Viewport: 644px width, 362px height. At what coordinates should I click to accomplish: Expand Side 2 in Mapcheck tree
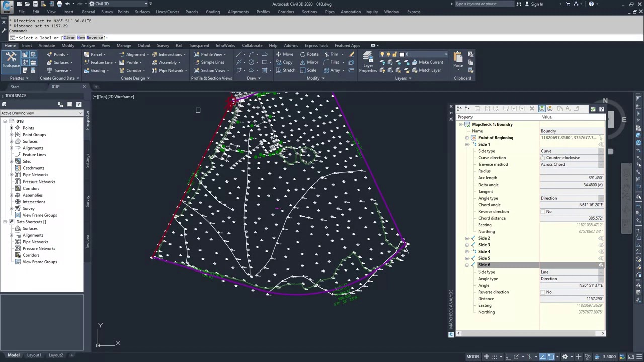tap(467, 238)
